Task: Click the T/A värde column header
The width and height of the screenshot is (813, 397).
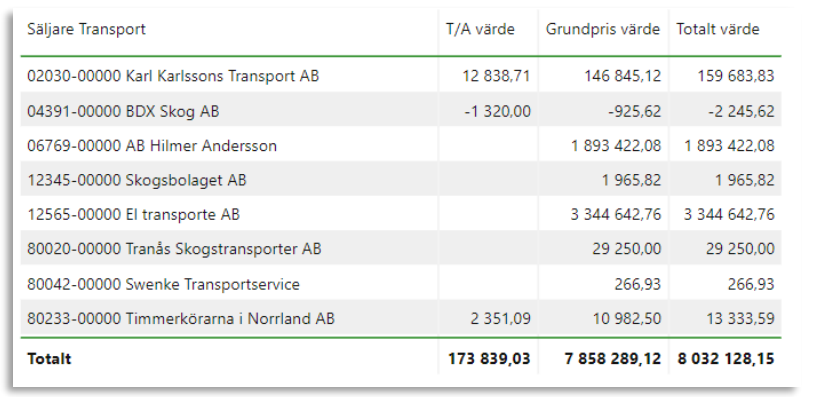Action: click(x=480, y=30)
